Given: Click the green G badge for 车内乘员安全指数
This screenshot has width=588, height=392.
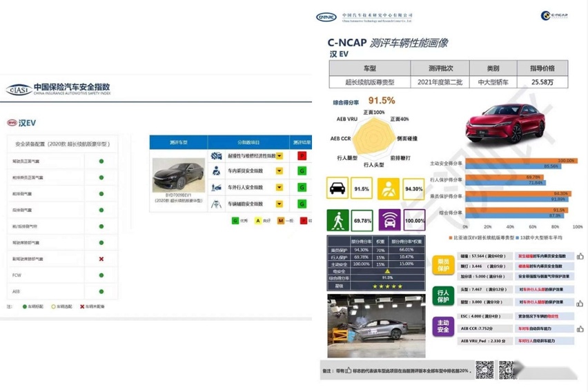Looking at the screenshot, I should pos(302,171).
